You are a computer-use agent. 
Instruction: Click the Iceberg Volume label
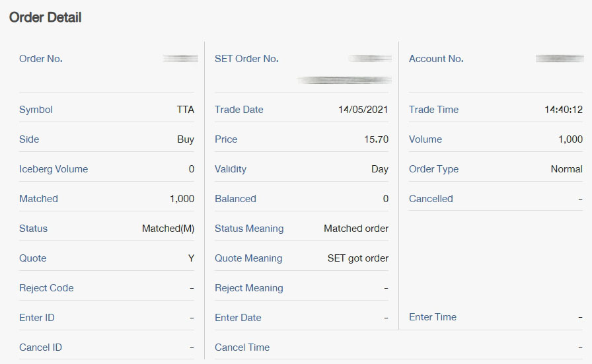54,169
